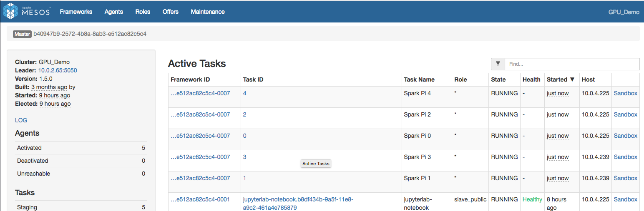
Task: Sort by Health column header
Action: (531, 79)
